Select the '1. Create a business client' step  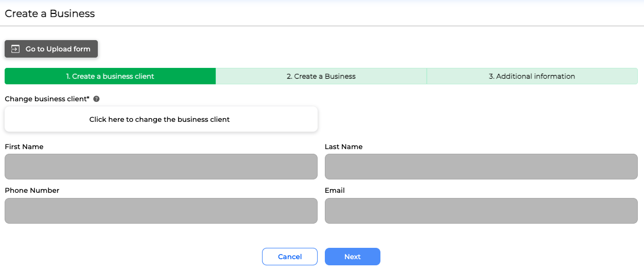110,76
